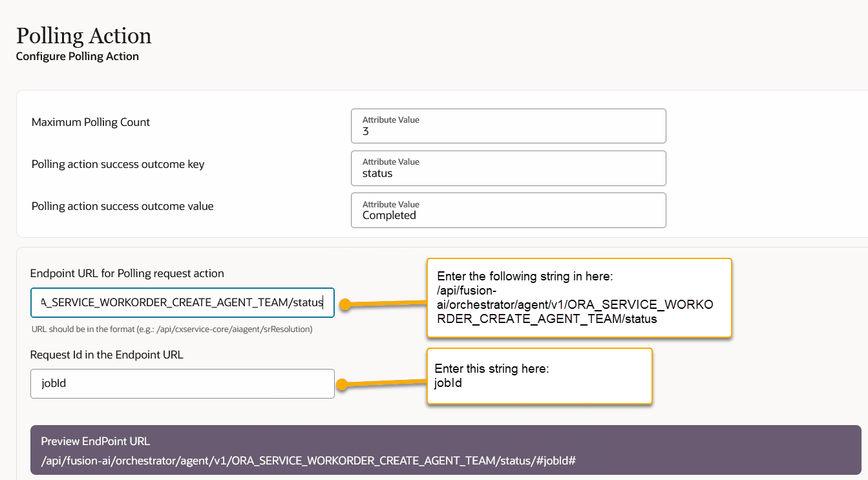Click the callout saying Enter this string here jobId
This screenshot has width=868, height=480.
[x=539, y=376]
